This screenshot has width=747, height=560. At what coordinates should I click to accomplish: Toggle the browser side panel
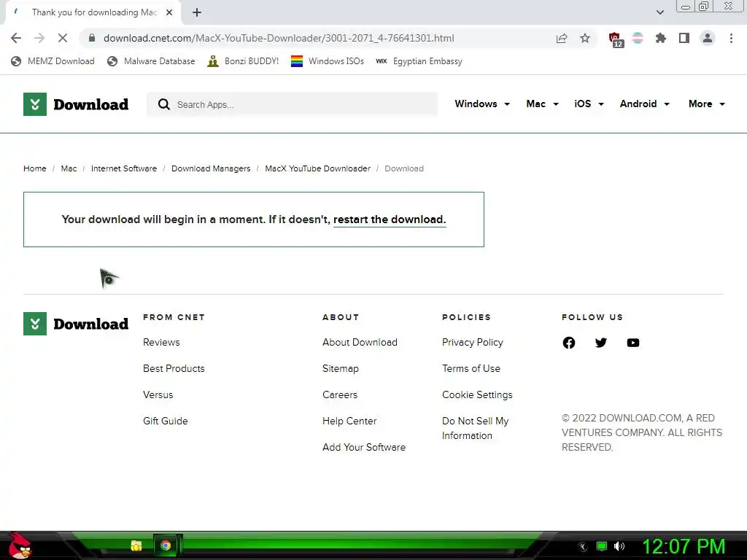pyautogui.click(x=684, y=38)
